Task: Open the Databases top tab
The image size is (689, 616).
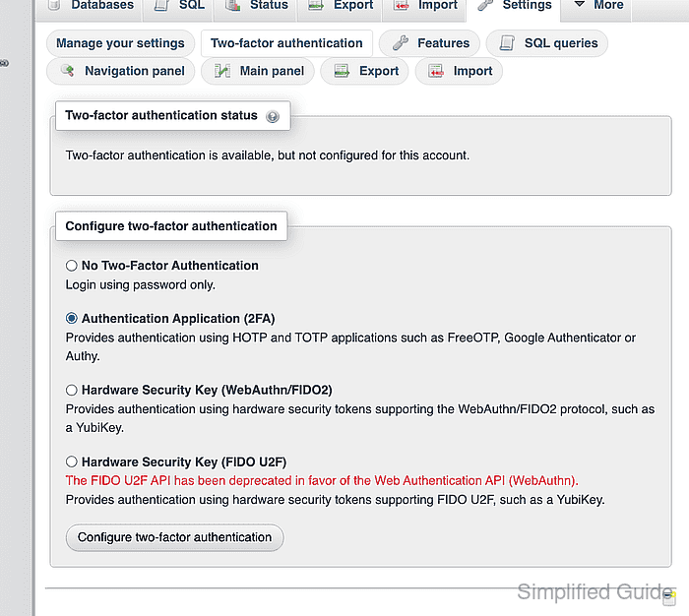Action: tap(90, 6)
